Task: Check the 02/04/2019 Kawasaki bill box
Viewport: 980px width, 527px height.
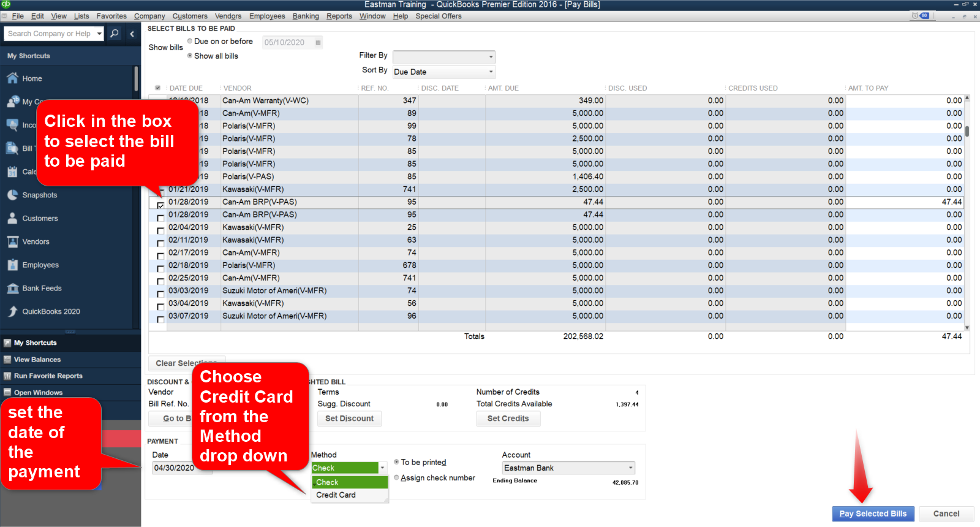Action: click(160, 230)
